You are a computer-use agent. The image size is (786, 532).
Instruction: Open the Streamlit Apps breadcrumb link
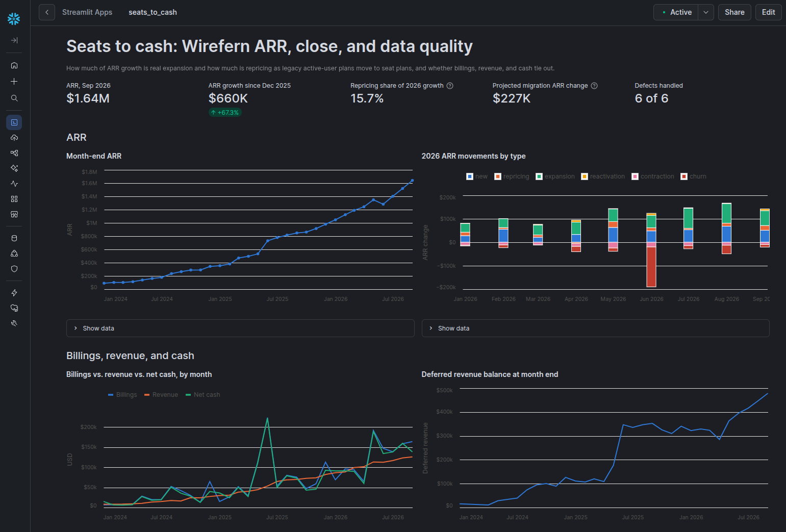87,12
